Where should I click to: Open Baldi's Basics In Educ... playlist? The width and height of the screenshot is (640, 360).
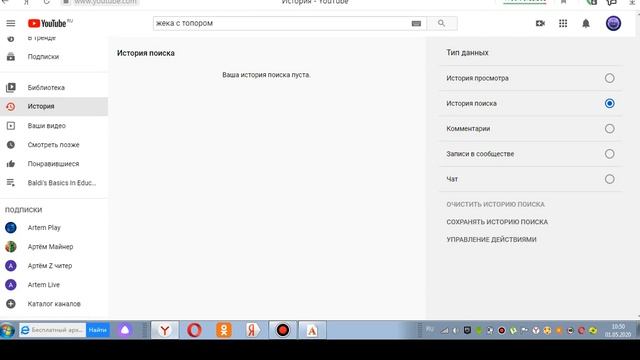point(62,182)
